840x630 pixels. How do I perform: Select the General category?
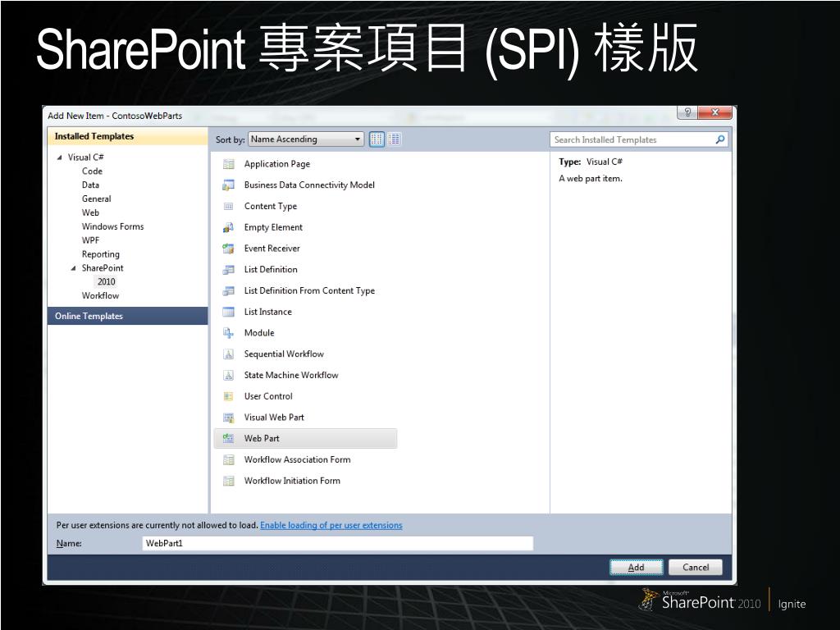(97, 199)
